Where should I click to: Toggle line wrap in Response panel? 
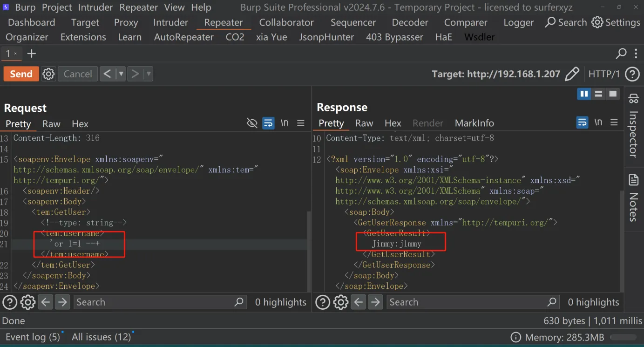582,122
